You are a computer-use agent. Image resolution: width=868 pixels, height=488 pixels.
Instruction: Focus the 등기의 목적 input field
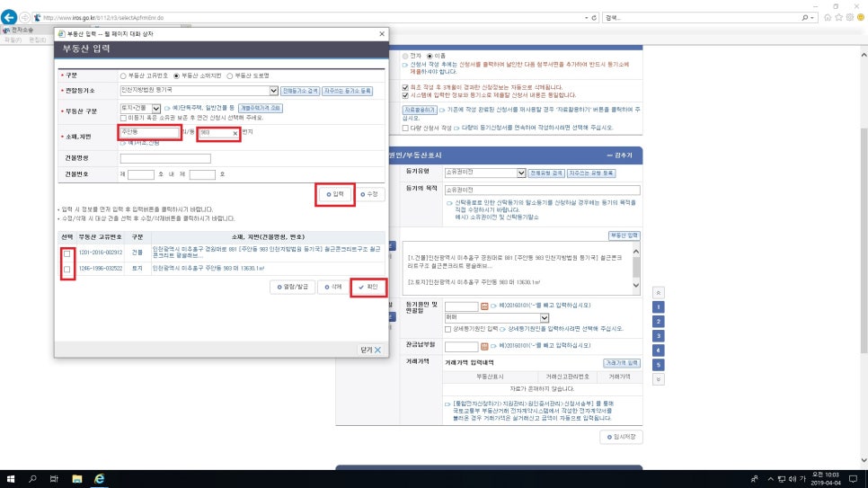click(542, 190)
